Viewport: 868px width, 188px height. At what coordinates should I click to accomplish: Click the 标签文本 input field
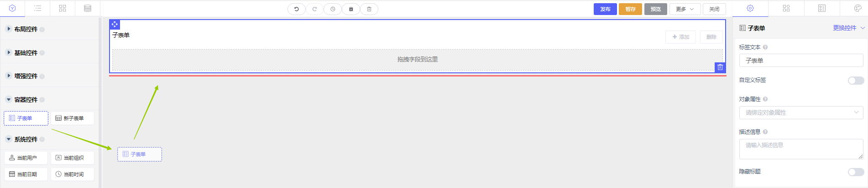(801, 61)
